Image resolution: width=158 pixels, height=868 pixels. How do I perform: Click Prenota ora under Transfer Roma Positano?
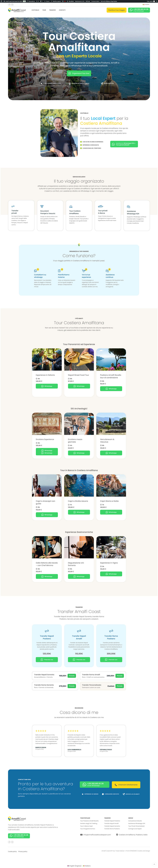(x=111, y=659)
